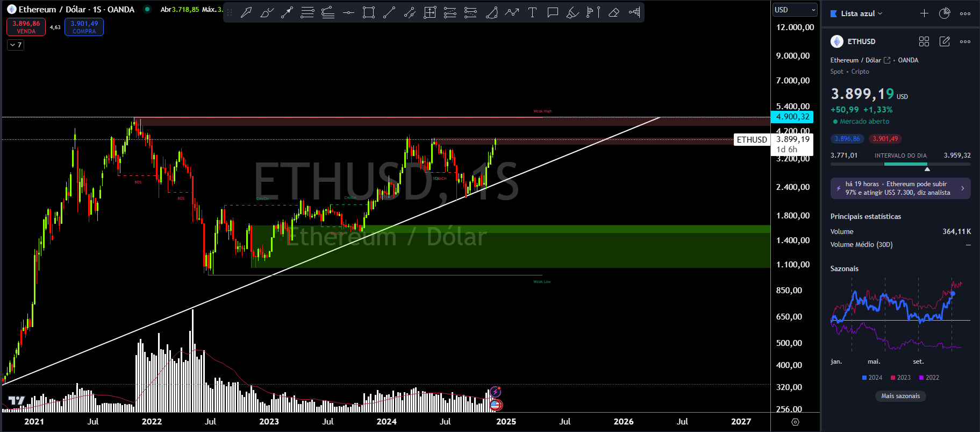The width and height of the screenshot is (980, 432).
Task: Pick the price range measurement tool
Action: pyautogui.click(x=430, y=12)
